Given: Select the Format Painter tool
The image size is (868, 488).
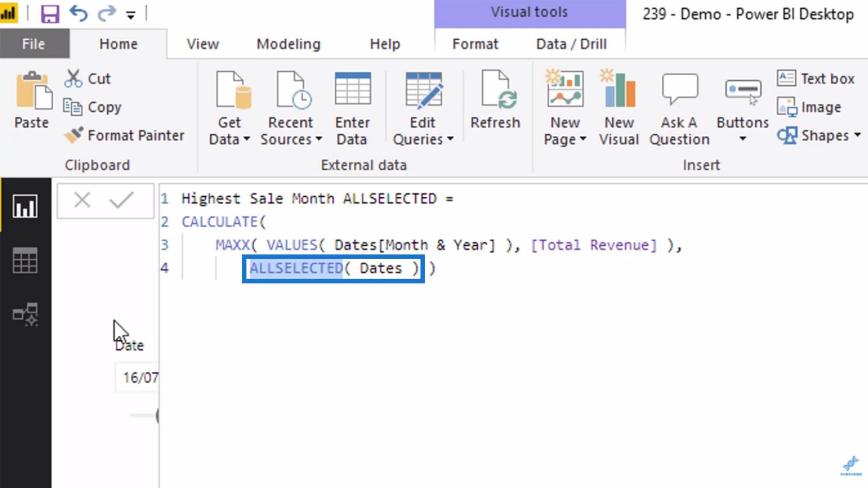Looking at the screenshot, I should 124,135.
